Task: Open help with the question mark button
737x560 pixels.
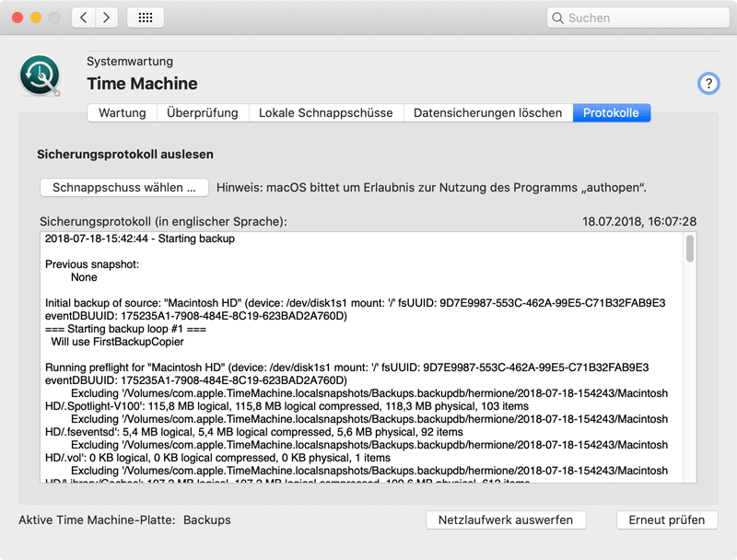Action: pyautogui.click(x=708, y=84)
